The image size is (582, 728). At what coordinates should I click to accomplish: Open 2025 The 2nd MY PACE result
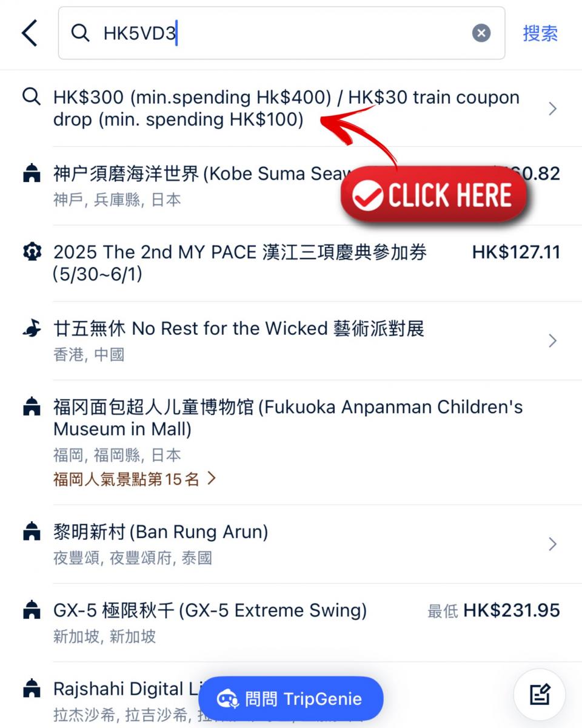point(291,263)
